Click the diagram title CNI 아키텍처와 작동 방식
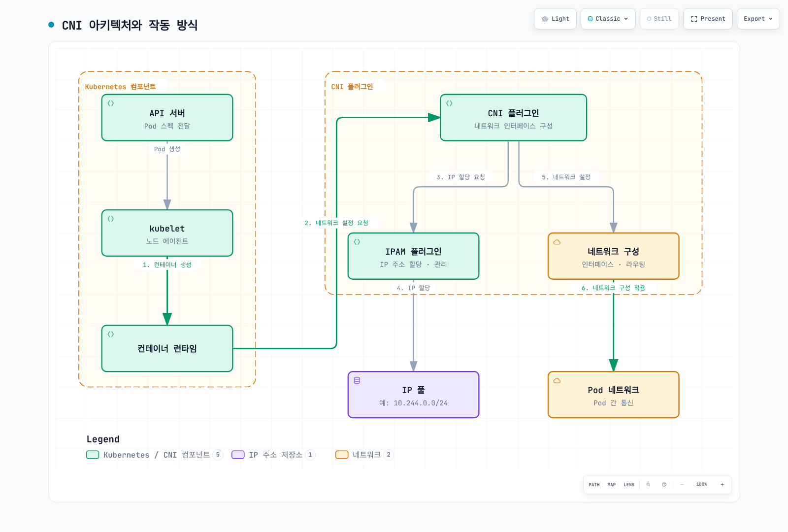The image size is (788, 532). pos(130,25)
